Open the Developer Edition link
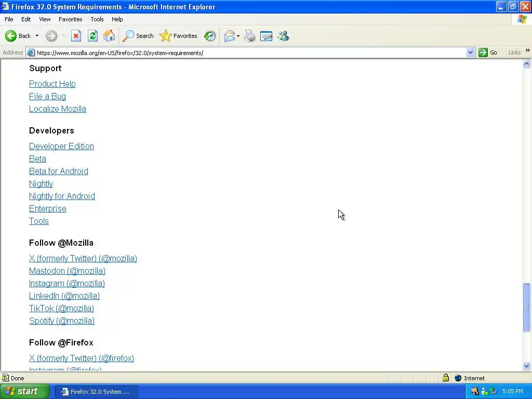Screen dimensions: 532x399 pos(61,146)
